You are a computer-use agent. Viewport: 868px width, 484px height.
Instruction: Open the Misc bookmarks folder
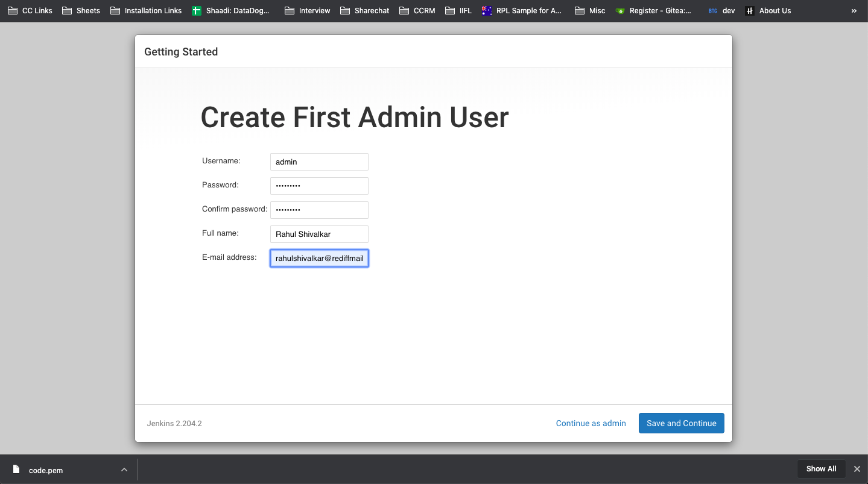point(589,10)
